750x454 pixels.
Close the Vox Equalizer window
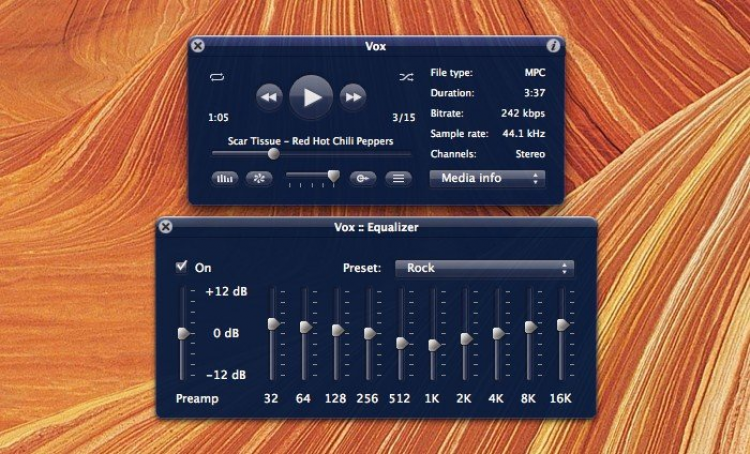point(166,227)
